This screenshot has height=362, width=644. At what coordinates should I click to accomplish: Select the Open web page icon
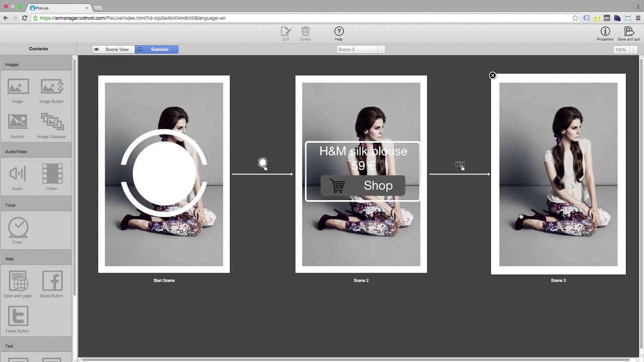tap(18, 281)
